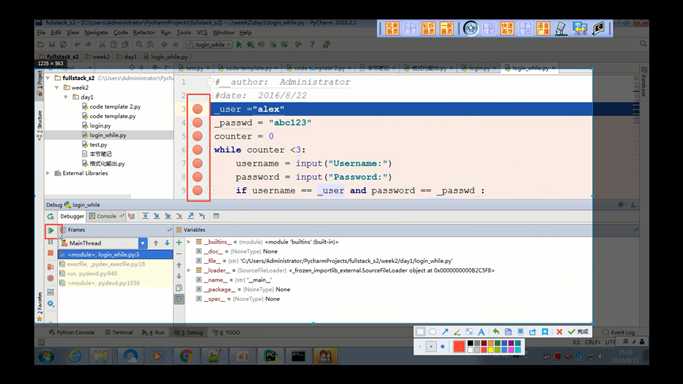Run to cursor position
This screenshot has height=384, width=683.
202,216
